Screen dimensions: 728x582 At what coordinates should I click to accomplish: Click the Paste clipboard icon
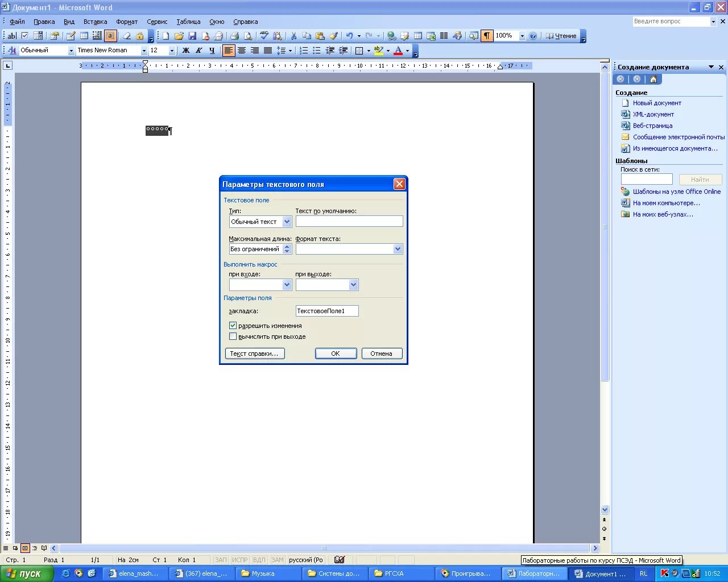point(320,36)
